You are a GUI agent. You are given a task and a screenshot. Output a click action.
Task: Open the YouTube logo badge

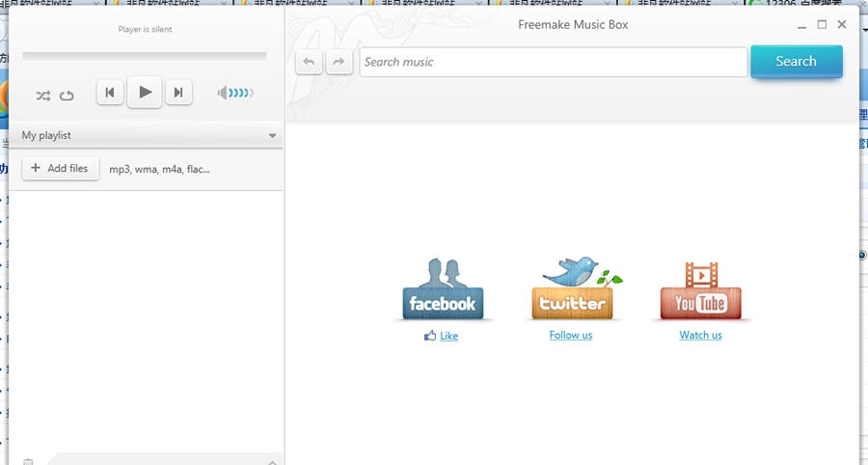coord(701,290)
